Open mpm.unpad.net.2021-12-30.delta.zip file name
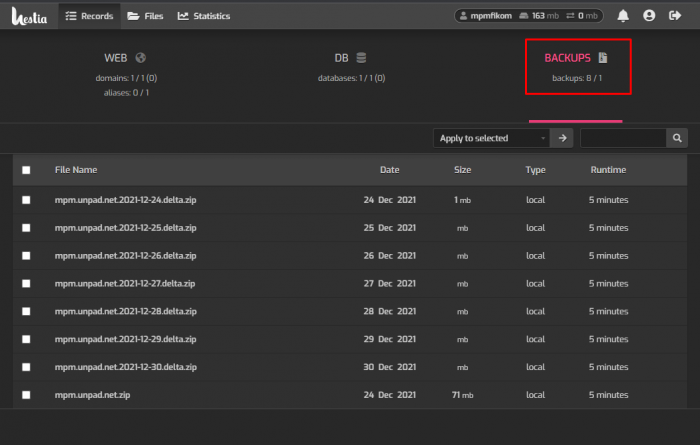The width and height of the screenshot is (700, 445). click(125, 367)
